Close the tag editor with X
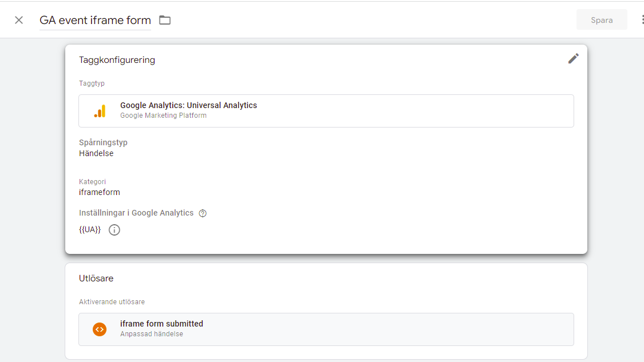Viewport: 644px width, 362px height. coord(19,20)
